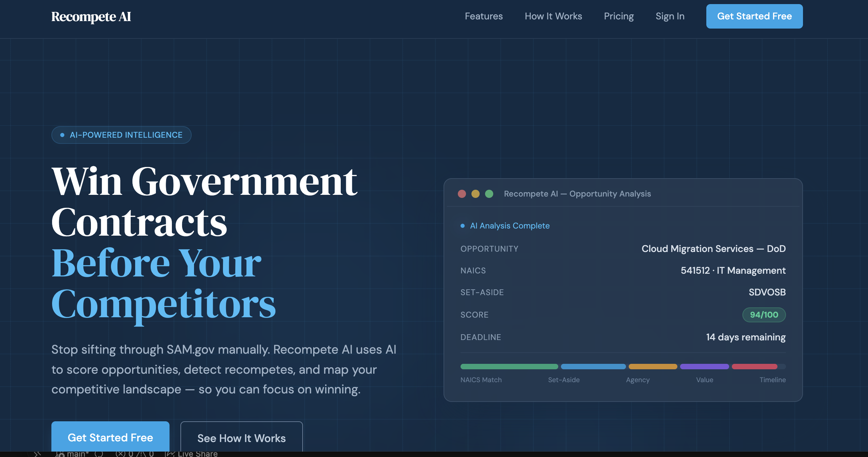
Task: Click the Sign In link
Action: (x=670, y=16)
